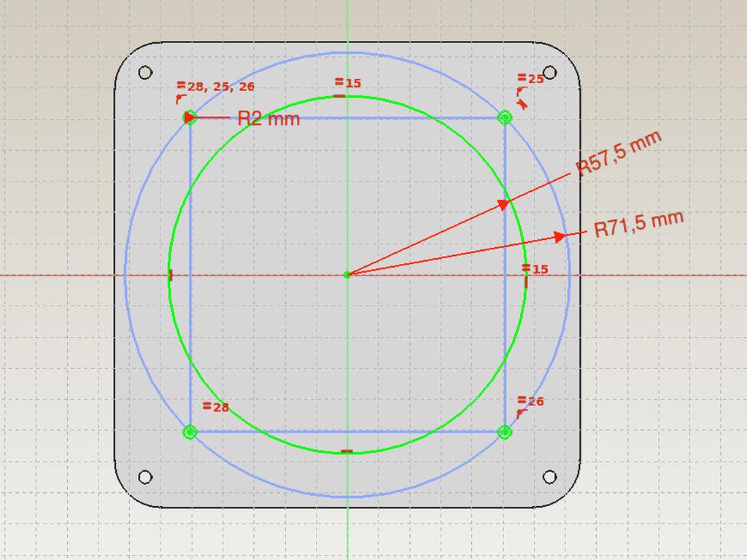Select the top-right green corner vertex
Viewport: 747px width, 560px height.
[506, 117]
